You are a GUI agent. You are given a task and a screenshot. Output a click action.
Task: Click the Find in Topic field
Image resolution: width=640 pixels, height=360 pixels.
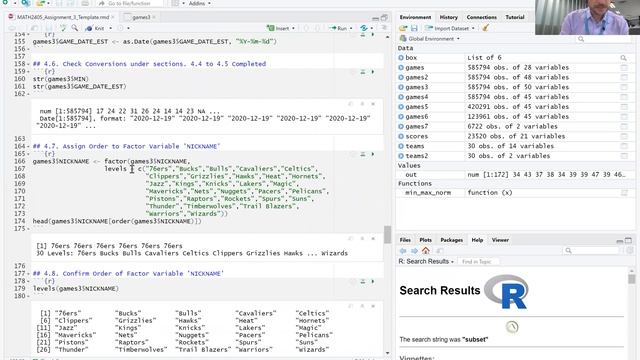pyautogui.click(x=478, y=262)
